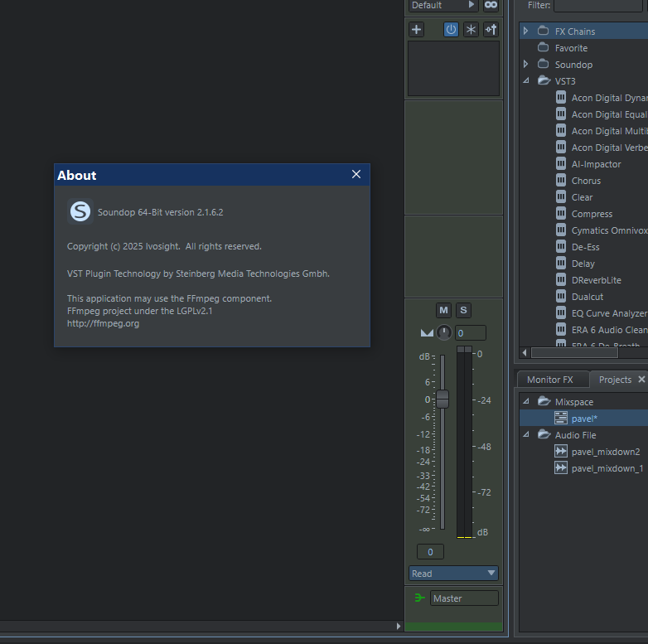Select the pavel* mixspace project
Screen dimensions: 648x644
pyautogui.click(x=583, y=419)
